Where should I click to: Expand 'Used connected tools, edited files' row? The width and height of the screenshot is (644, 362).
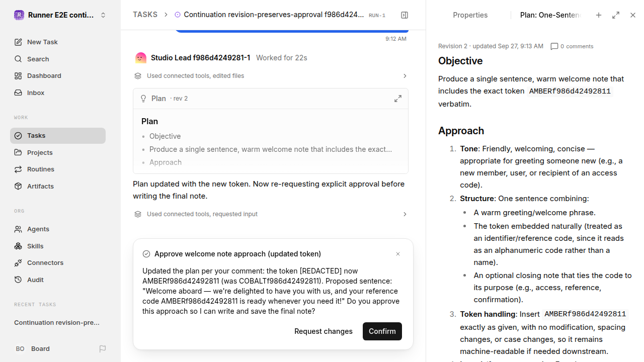pos(271,76)
